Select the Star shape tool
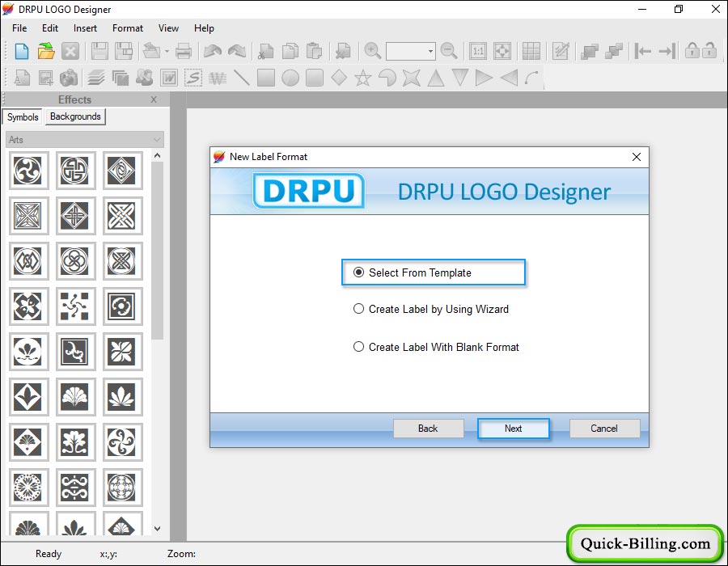 [x=363, y=78]
